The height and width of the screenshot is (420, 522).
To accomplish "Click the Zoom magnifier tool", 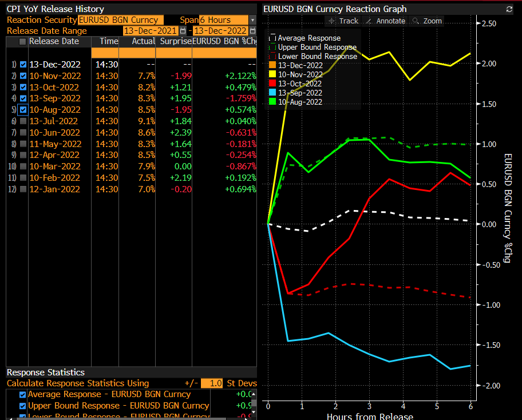I will tap(427, 21).
